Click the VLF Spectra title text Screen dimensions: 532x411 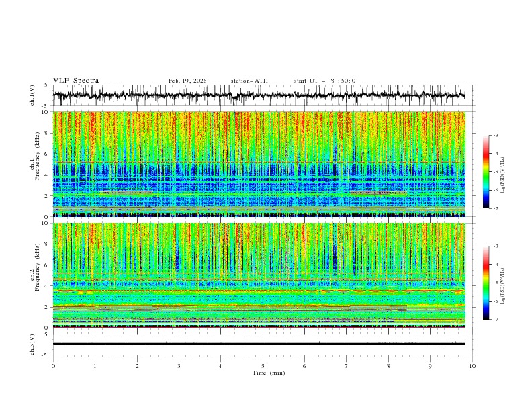[x=76, y=81]
